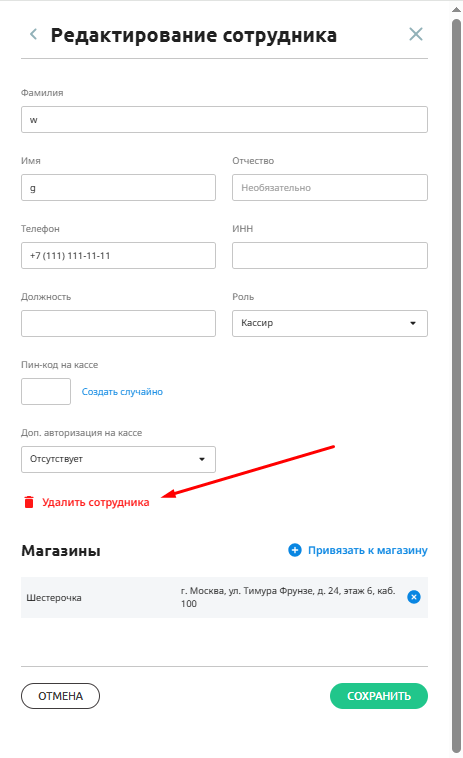
Task: Remove Шестерочка store with the blue X icon
Action: [414, 597]
